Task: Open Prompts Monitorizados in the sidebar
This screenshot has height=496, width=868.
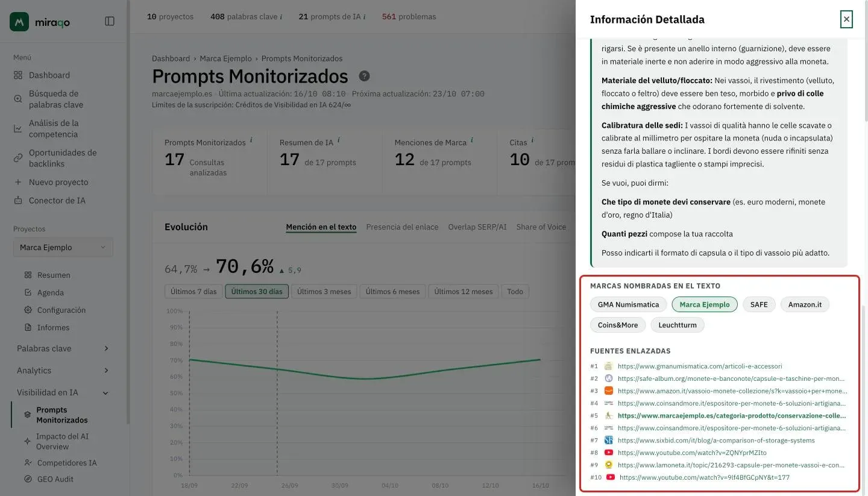Action: (x=61, y=415)
